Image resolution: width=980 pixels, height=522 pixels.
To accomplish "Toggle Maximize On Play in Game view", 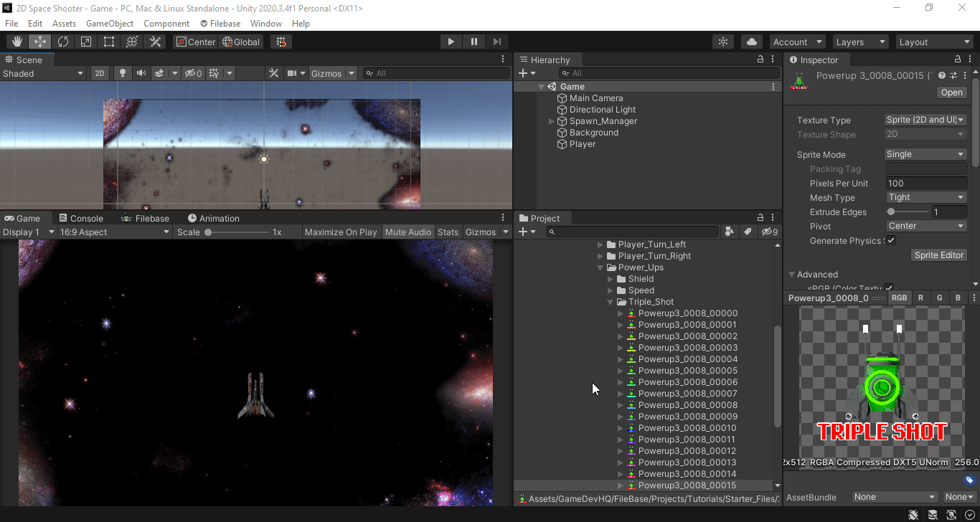I will (x=341, y=232).
